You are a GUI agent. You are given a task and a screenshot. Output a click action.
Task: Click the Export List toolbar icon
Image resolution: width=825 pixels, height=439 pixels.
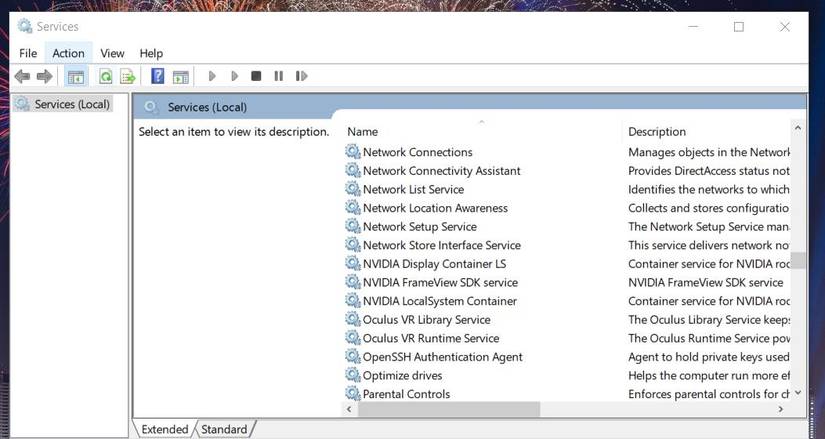[128, 77]
